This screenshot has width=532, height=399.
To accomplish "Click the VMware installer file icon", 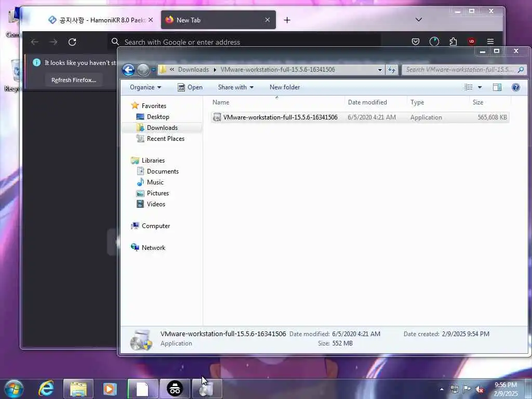I will [x=217, y=117].
